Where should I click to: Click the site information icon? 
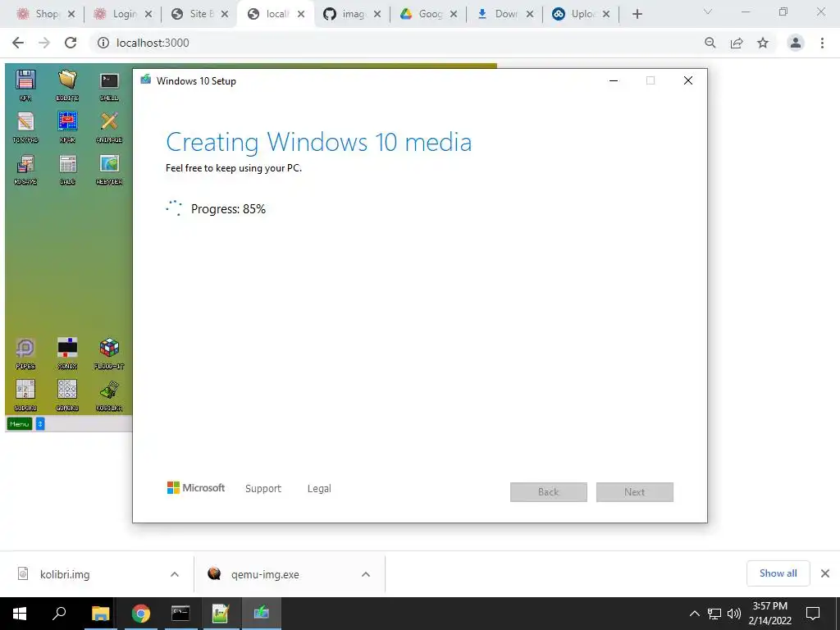coord(103,43)
